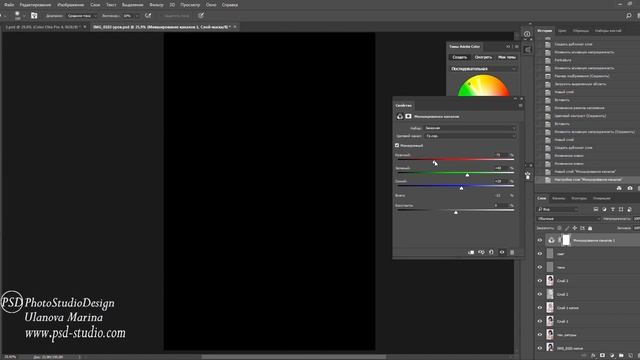
Task: Filter layers by shape layer type
Action: 621,209
